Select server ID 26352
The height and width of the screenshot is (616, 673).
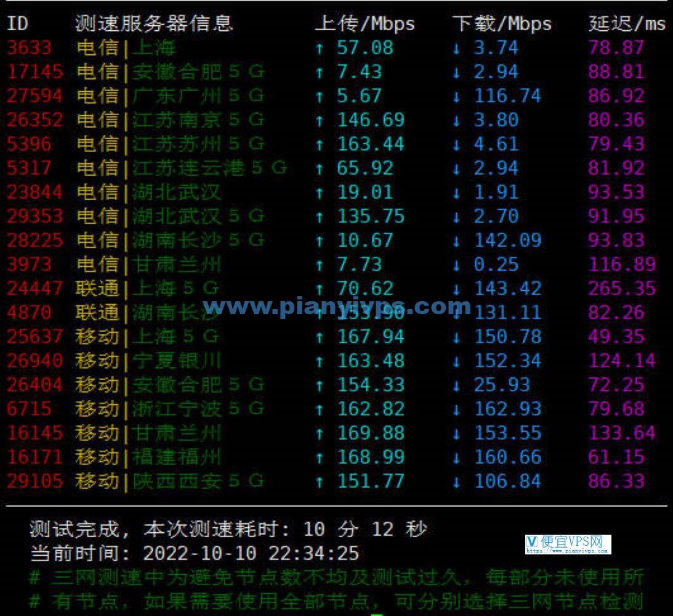pos(34,120)
